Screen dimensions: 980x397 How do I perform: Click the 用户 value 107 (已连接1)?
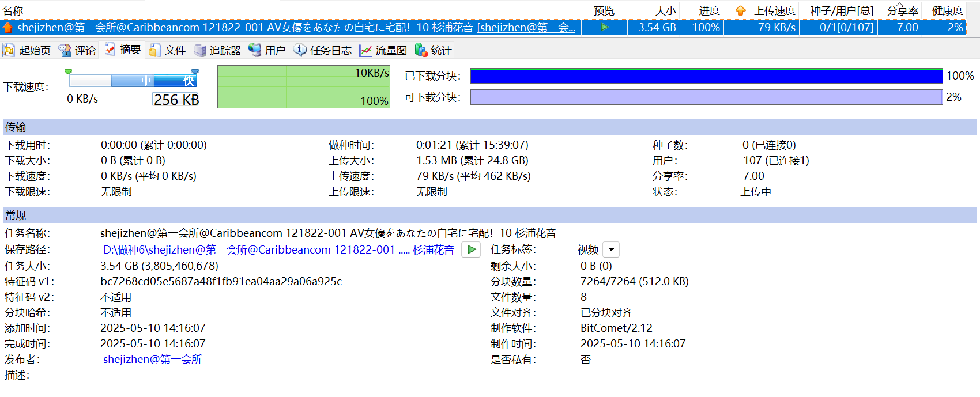pyautogui.click(x=776, y=161)
